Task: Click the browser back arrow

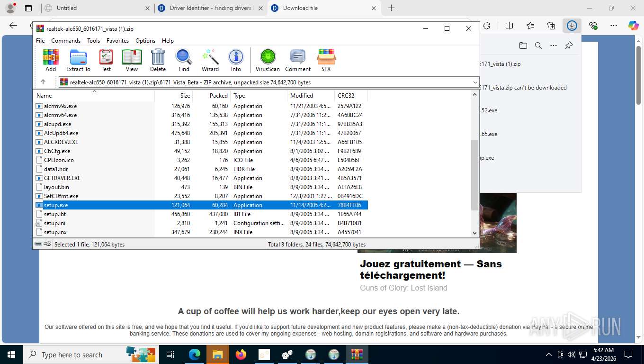Action: click(13, 26)
